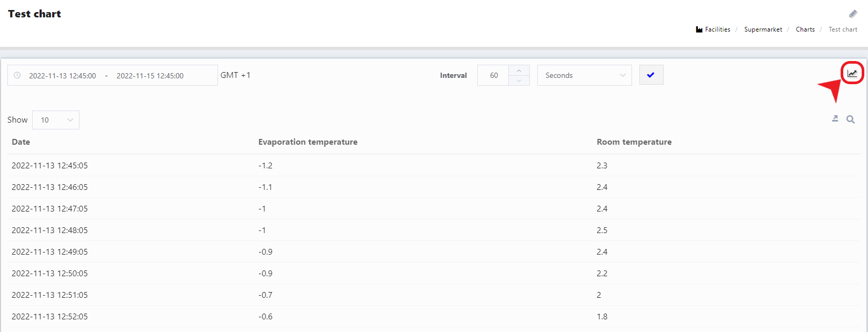The height and width of the screenshot is (332, 868).
Task: Click the interval value field showing 60
Action: [x=494, y=75]
